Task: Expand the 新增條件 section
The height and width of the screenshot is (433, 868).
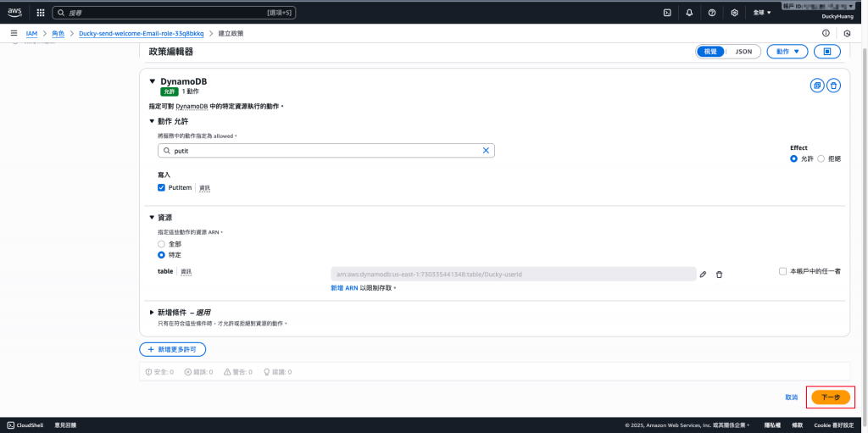Action: pyautogui.click(x=153, y=313)
